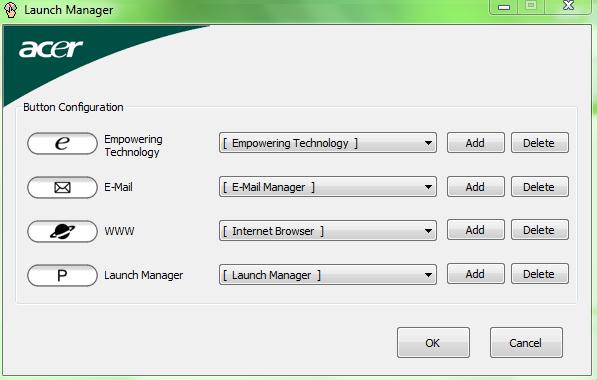Image resolution: width=597 pixels, height=380 pixels.
Task: Open the E-Mail Manager dropdown
Action: [328, 187]
